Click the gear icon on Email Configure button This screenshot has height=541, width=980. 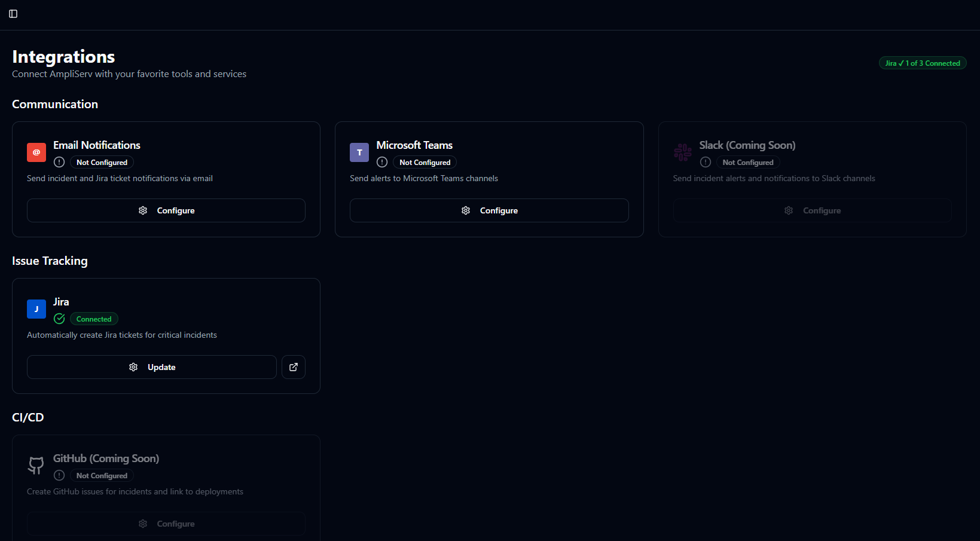(x=143, y=210)
